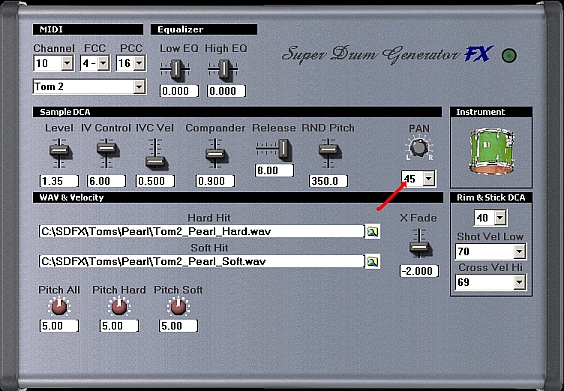
Task: Click the X Fade slider handle
Action: [419, 247]
